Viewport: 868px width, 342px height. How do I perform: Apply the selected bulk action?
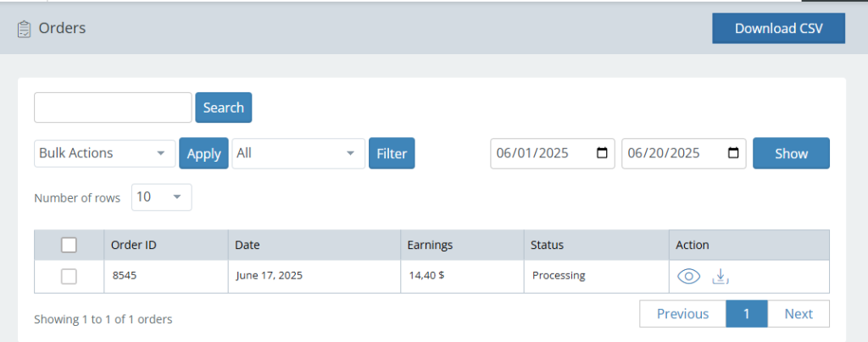coord(203,154)
